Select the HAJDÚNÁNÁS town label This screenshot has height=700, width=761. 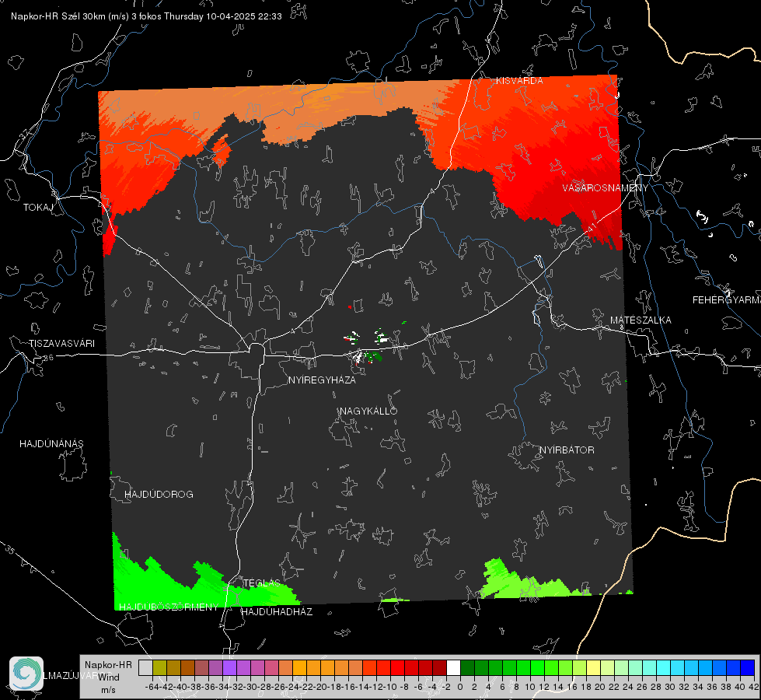point(51,443)
